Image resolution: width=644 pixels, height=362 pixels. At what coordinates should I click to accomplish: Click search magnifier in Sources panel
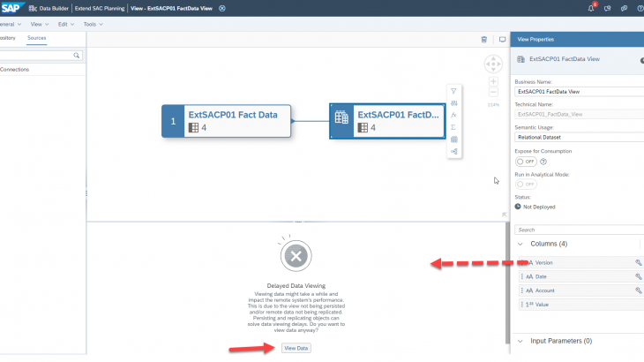tap(77, 55)
